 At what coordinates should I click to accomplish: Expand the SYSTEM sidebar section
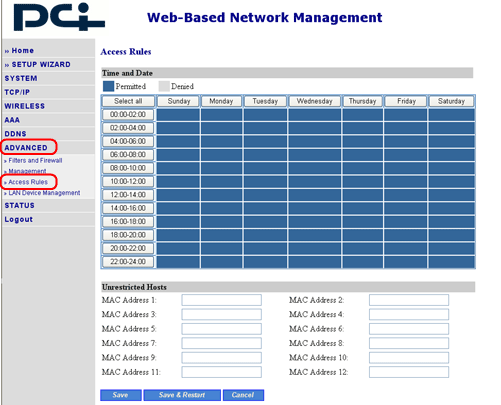(21, 78)
